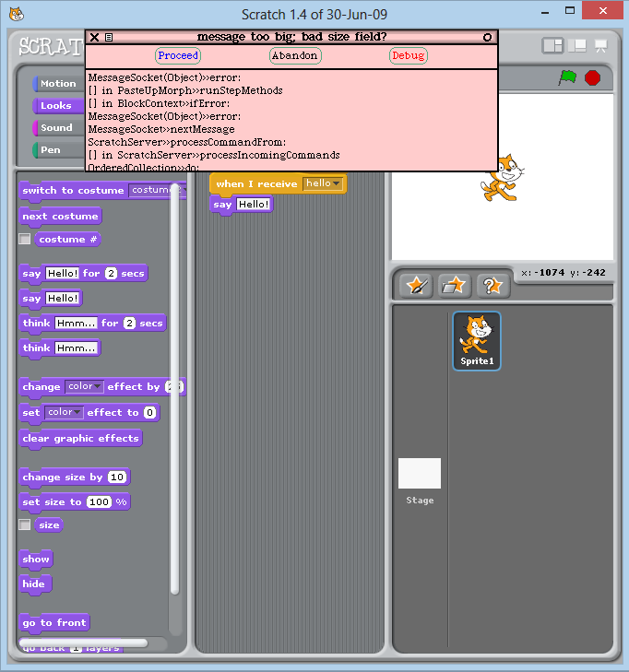Switch to small stage view icon
Viewport: 629px width, 672px height.
pyautogui.click(x=552, y=45)
